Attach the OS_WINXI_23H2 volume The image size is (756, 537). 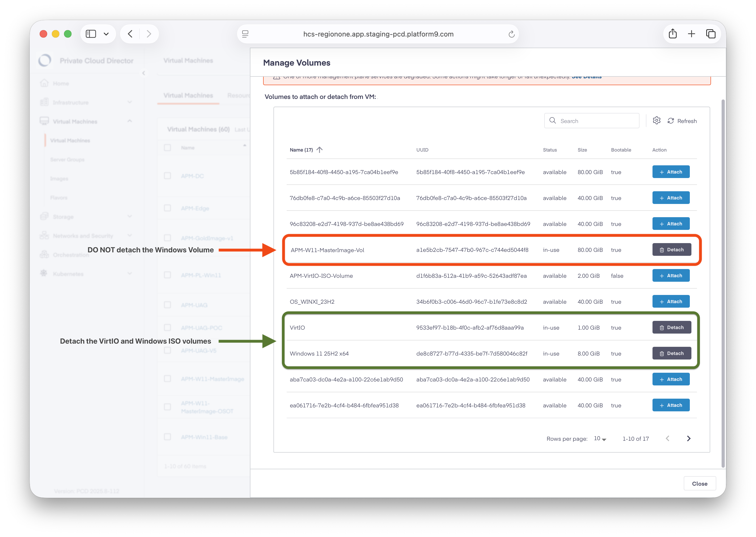pos(671,302)
